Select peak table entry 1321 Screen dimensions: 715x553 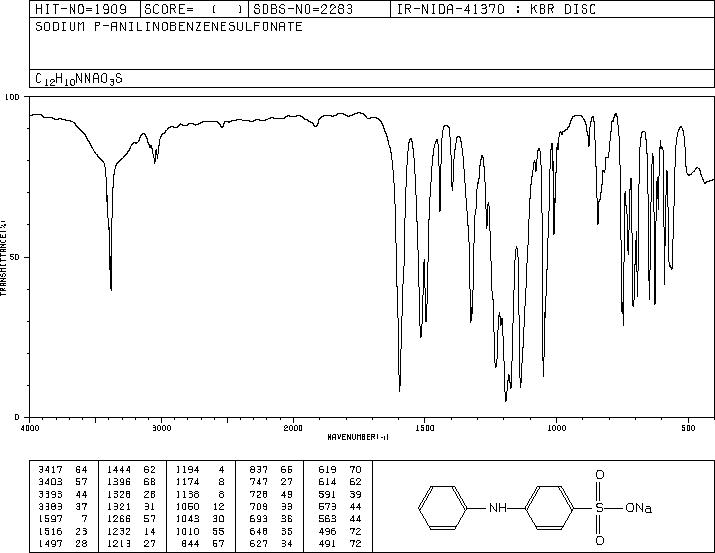point(119,506)
